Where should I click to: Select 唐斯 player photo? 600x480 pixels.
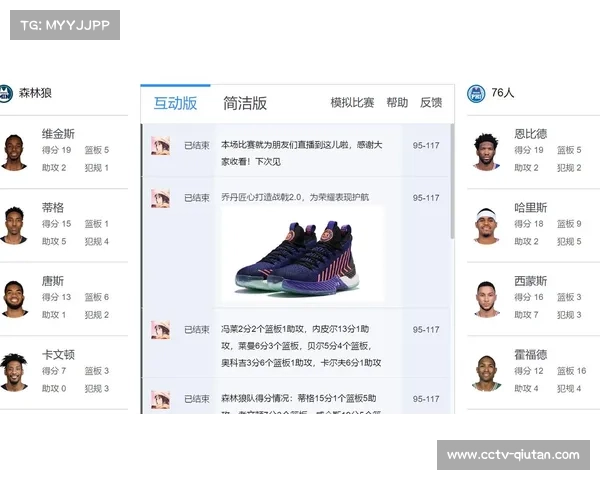15,299
